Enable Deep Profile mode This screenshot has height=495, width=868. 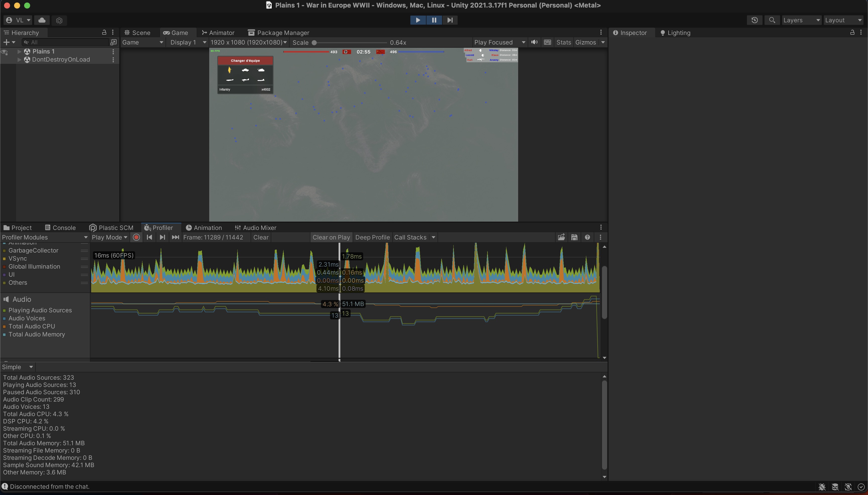click(372, 237)
